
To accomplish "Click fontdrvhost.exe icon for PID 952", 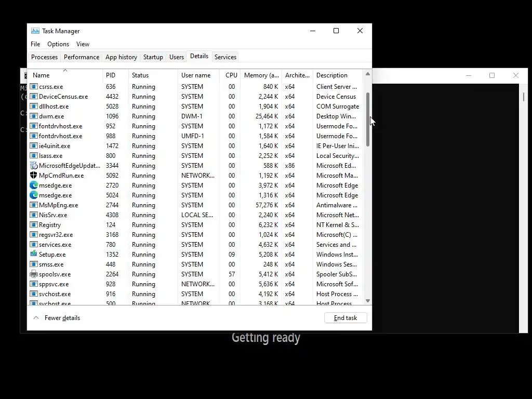I will (x=34, y=126).
